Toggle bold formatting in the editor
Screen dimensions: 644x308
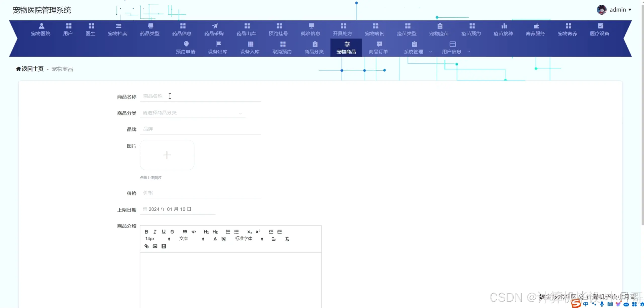click(x=146, y=232)
